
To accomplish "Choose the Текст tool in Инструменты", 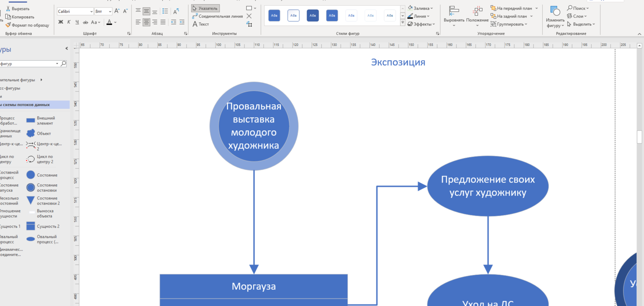I will pos(201,24).
